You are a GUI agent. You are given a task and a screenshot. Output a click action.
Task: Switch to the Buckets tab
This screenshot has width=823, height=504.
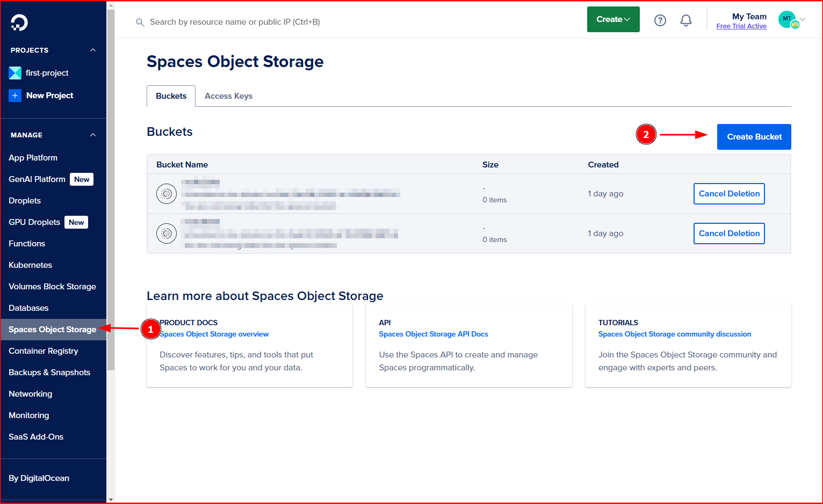pyautogui.click(x=171, y=96)
